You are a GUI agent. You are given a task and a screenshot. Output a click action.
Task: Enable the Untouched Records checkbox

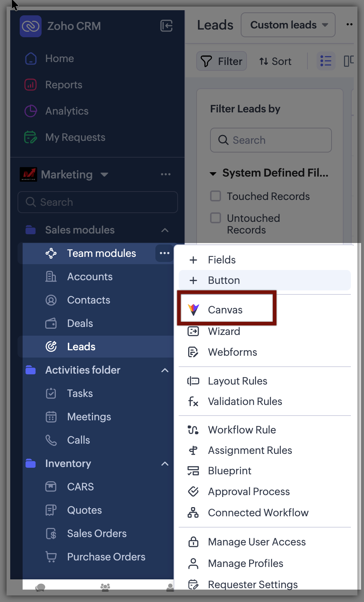(216, 218)
